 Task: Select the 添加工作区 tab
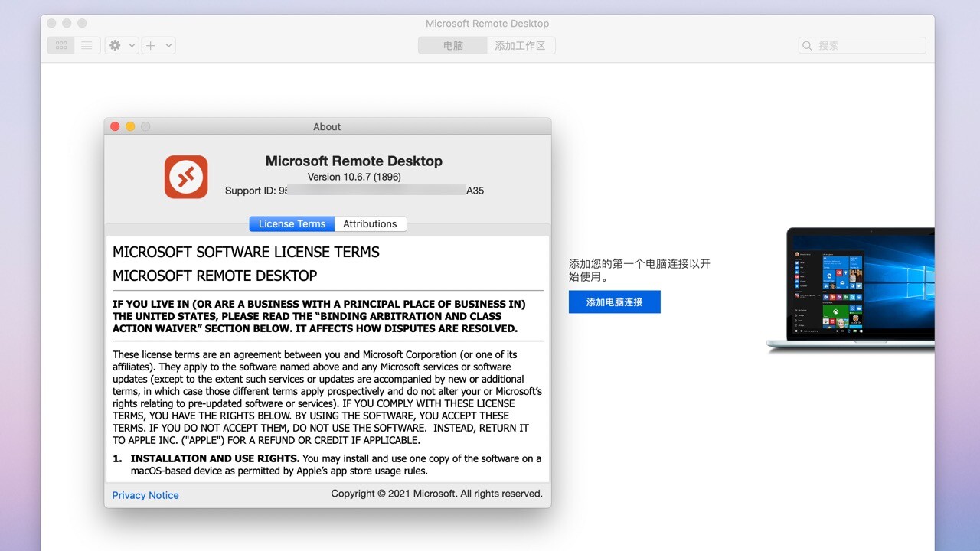click(x=521, y=45)
